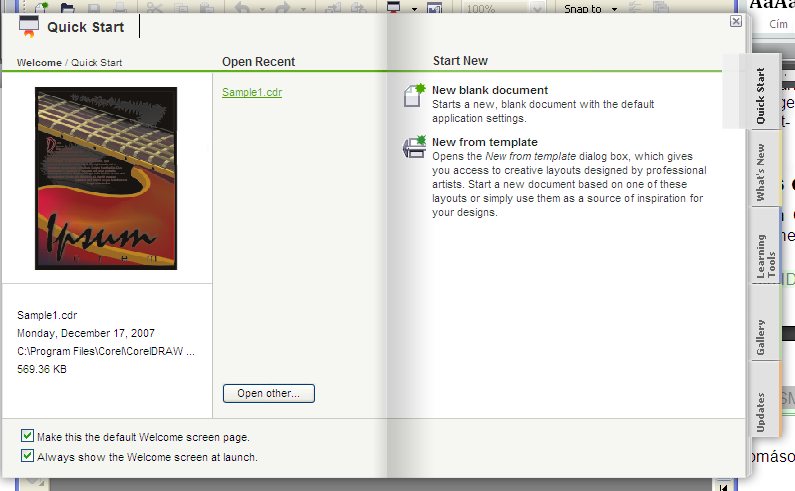
Task: Click the file path text C:\Program Files\Corel
Action: 106,351
